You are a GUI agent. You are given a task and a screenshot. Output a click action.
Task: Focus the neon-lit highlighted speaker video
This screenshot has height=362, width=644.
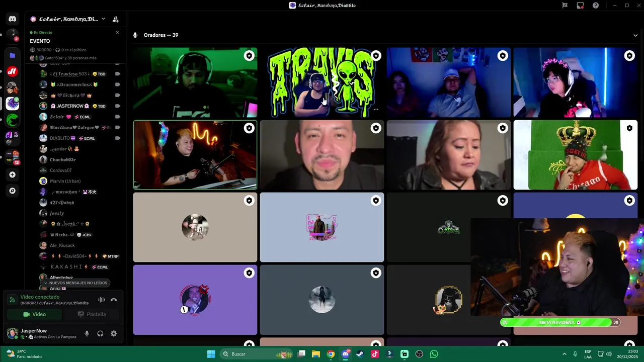pos(195,155)
